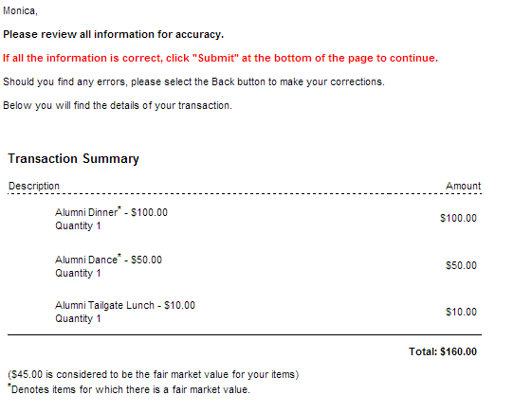Viewport: 532px width, 413px height.
Task: Click the red Submit instruction sentence
Action: pos(221,59)
